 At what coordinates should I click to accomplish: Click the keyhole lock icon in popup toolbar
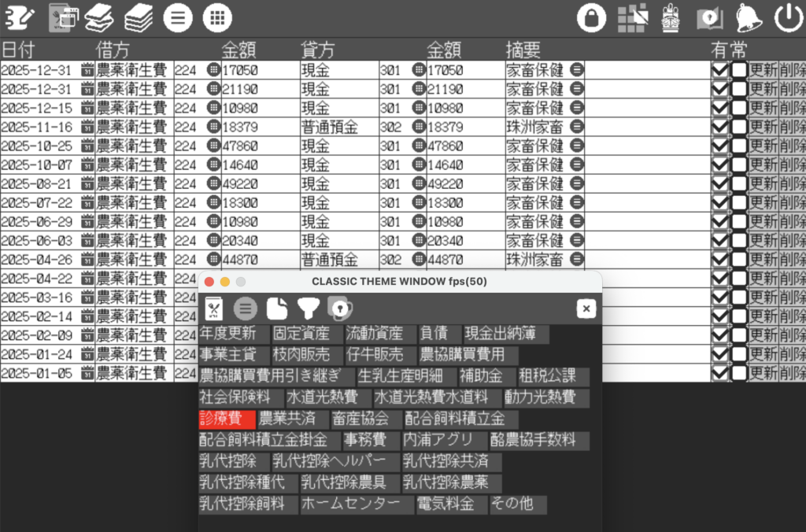tap(338, 308)
